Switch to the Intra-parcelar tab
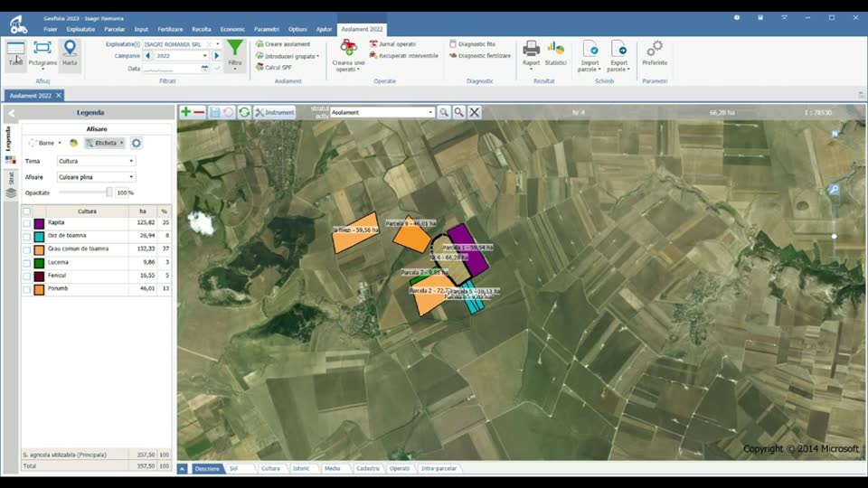This screenshot has height=488, width=868. [439, 469]
